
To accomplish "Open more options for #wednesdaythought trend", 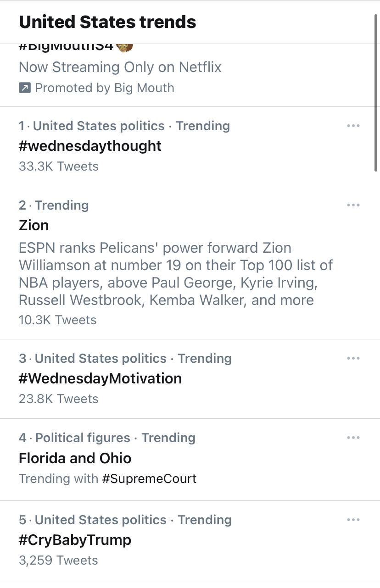I will 353,126.
